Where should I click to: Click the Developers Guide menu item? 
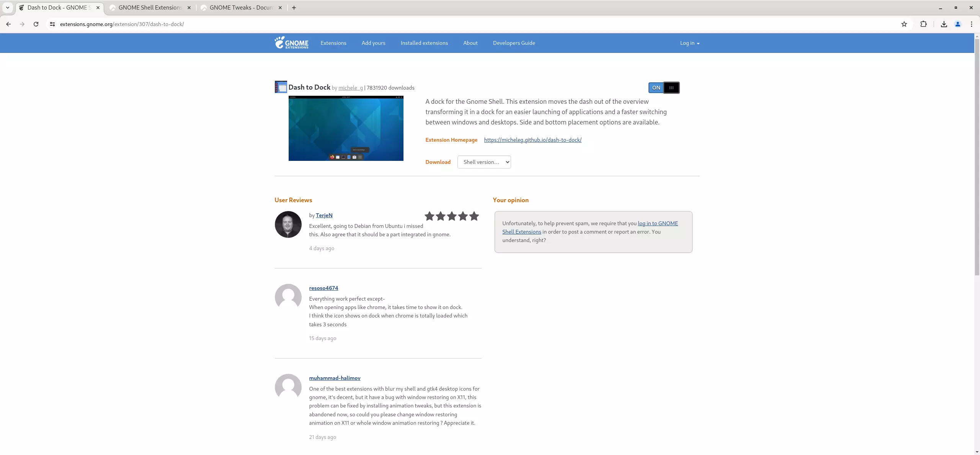click(513, 43)
